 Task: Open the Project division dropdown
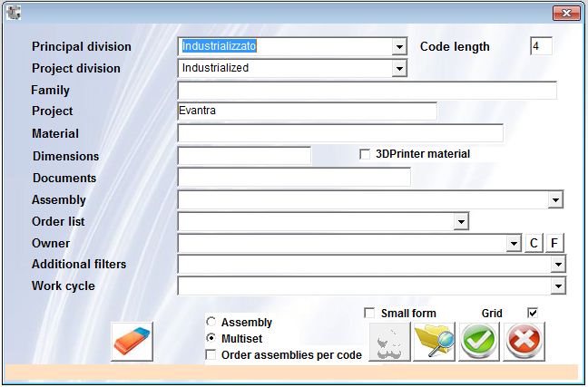(x=399, y=69)
